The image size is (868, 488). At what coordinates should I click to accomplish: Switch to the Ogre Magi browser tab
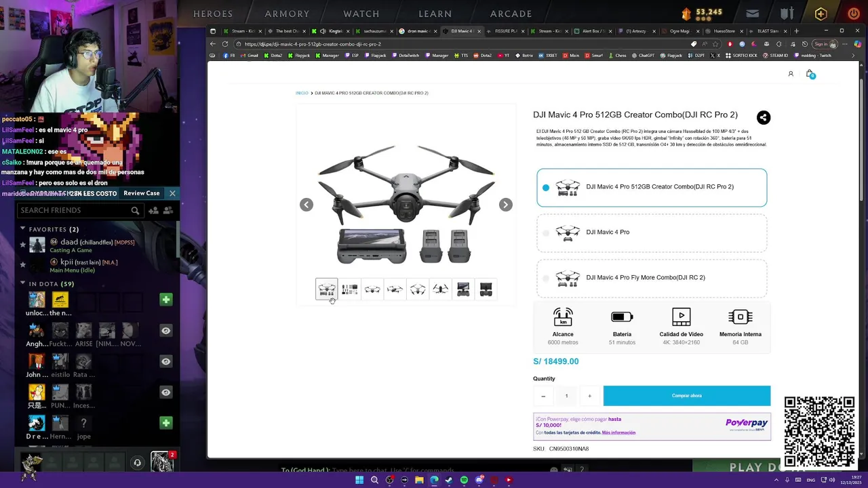click(x=679, y=30)
